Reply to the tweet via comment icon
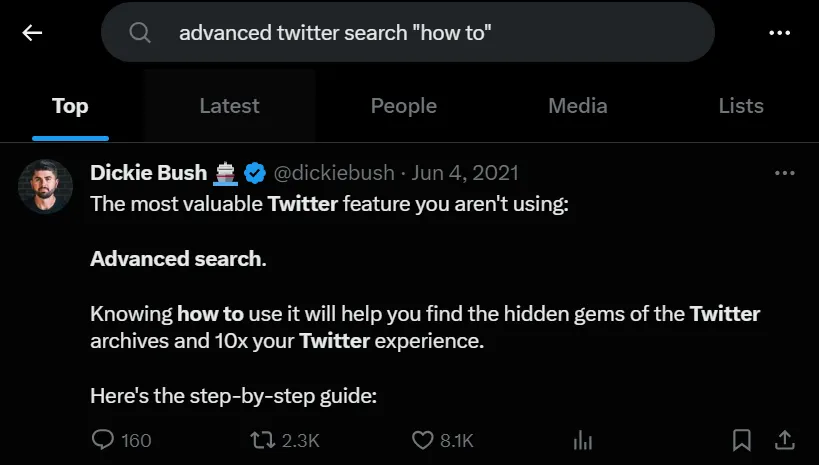 (x=104, y=440)
